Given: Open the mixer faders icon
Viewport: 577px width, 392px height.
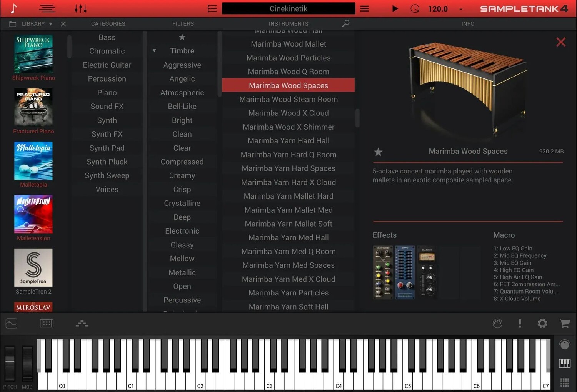Looking at the screenshot, I should (x=80, y=8).
